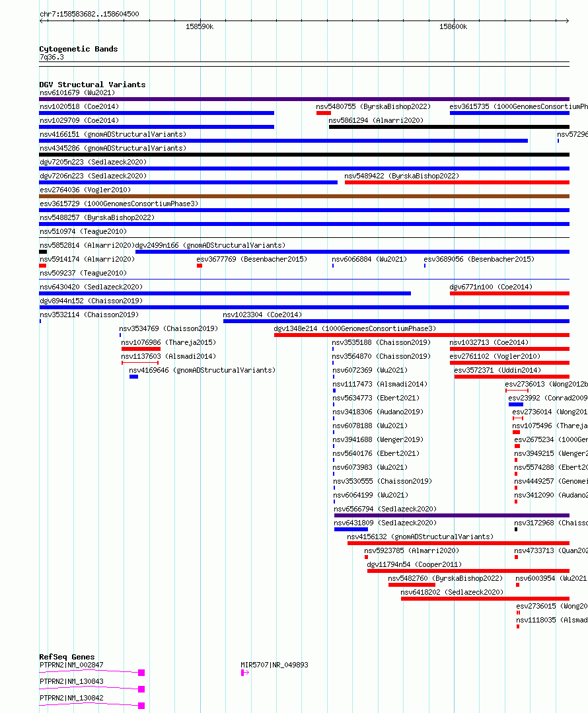Image resolution: width=588 pixels, height=713 pixels.
Task: Select nsv1137603 (Alsmadi2014) red interval line
Action: (140, 362)
